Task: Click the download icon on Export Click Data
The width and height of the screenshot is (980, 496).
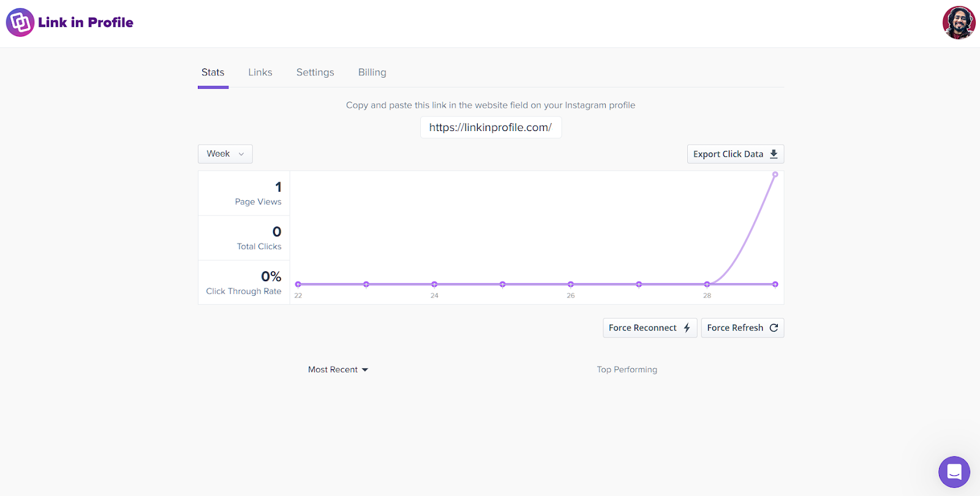Action: (774, 154)
